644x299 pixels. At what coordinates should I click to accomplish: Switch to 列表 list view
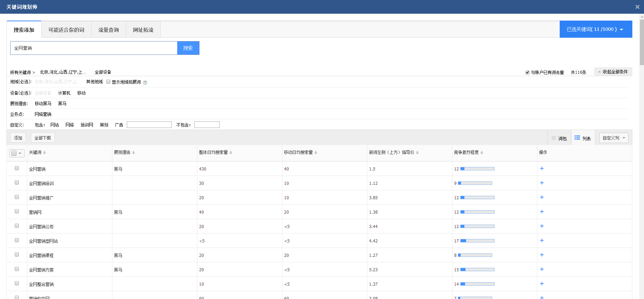[583, 138]
